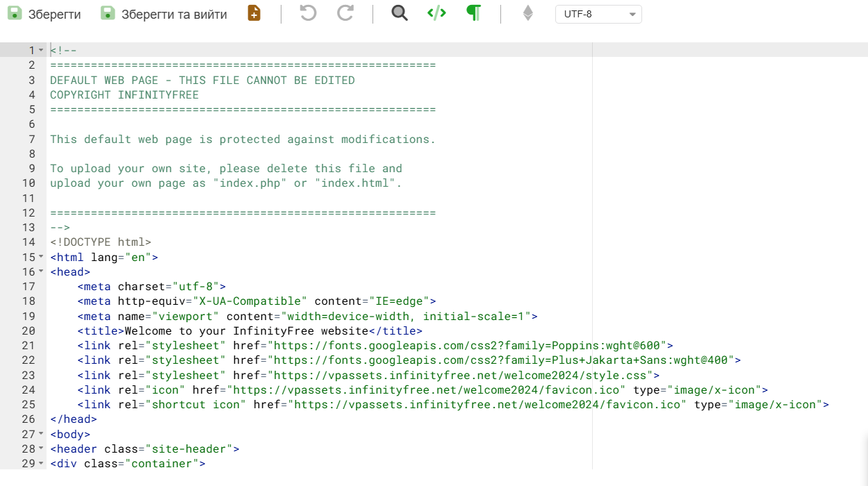Click the header class="site-header" line
The height and width of the screenshot is (486, 868).
[145, 449]
